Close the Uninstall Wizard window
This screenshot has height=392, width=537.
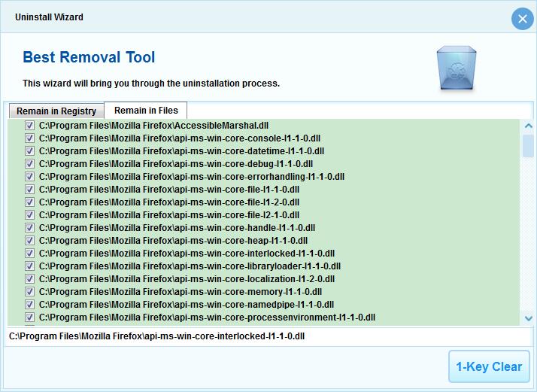tap(522, 19)
